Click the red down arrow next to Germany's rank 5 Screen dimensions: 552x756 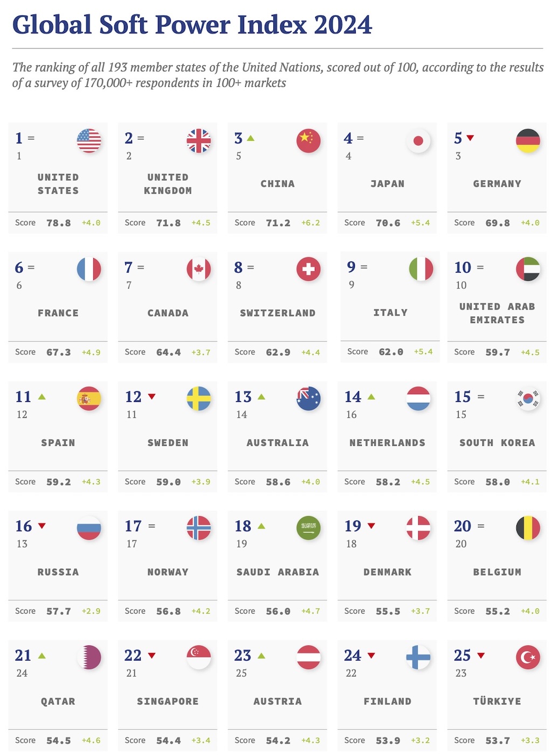(470, 139)
